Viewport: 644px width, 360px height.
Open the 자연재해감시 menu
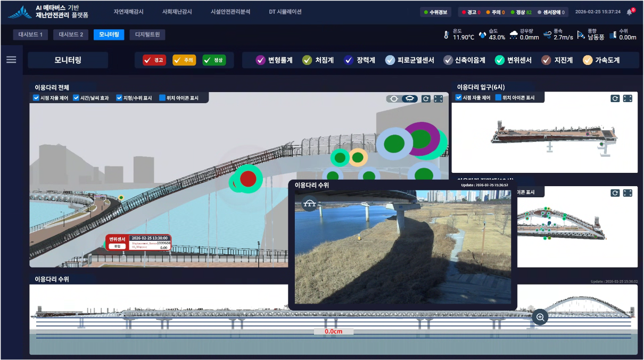128,12
